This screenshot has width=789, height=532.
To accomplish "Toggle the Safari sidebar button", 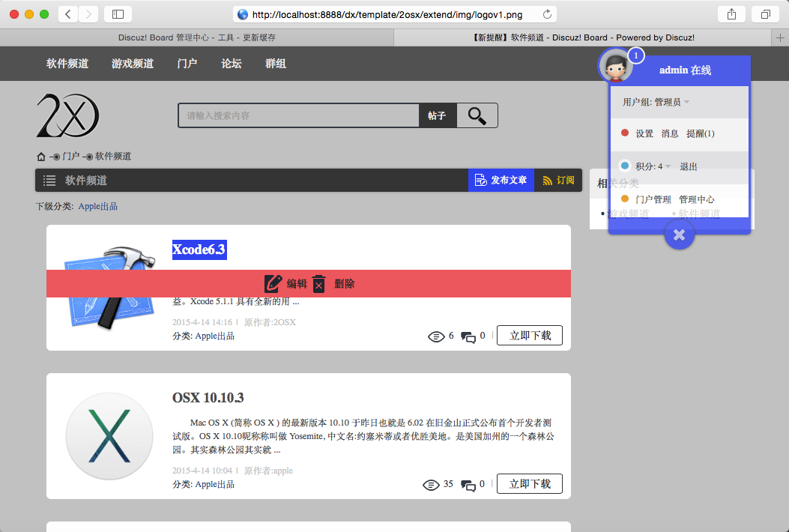I will 118,14.
